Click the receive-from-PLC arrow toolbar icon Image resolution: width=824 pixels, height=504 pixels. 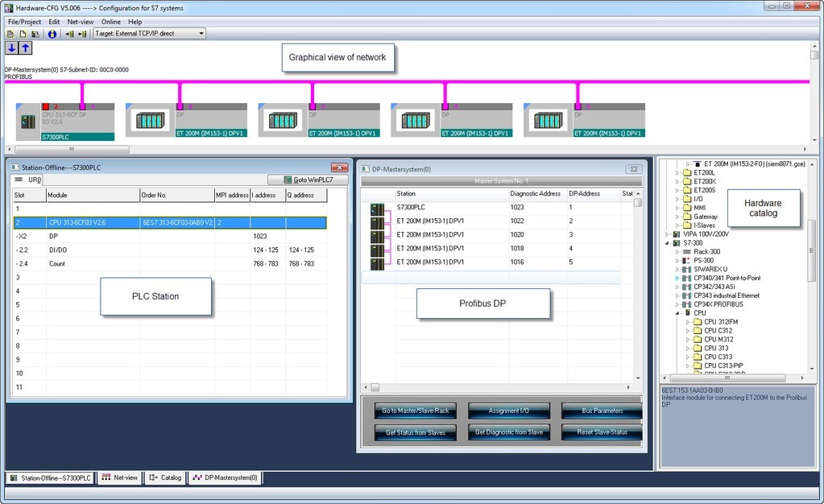coord(81,33)
